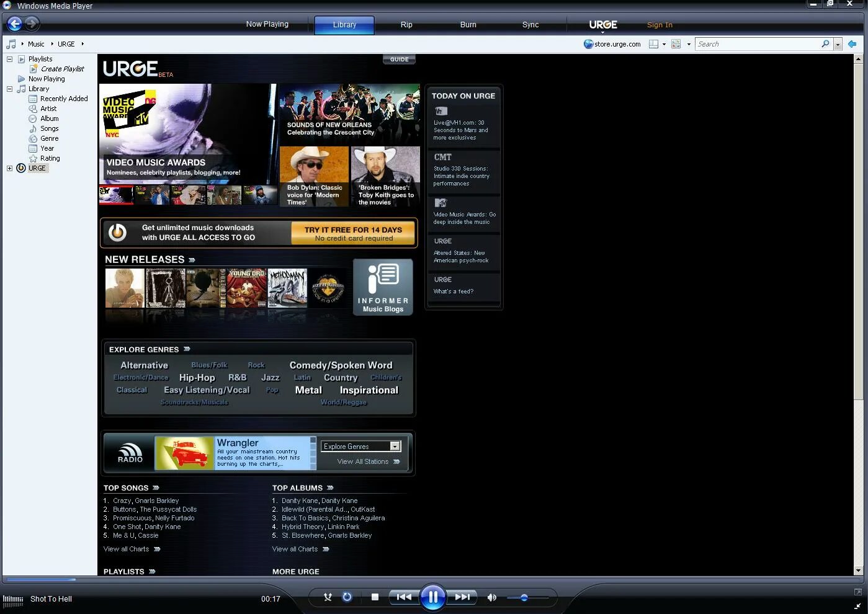
Task: Click View All Stations link
Action: pos(369,461)
